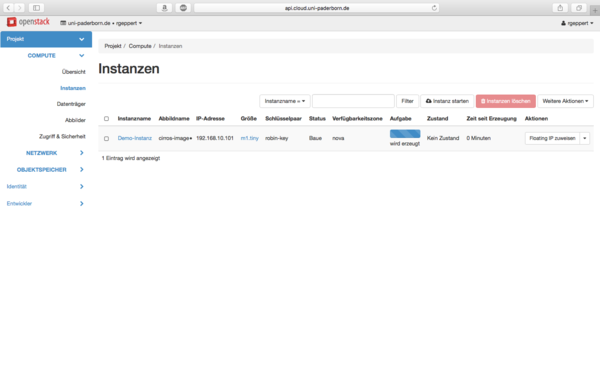
Task: Expand the Identität panel
Action: (x=45, y=186)
